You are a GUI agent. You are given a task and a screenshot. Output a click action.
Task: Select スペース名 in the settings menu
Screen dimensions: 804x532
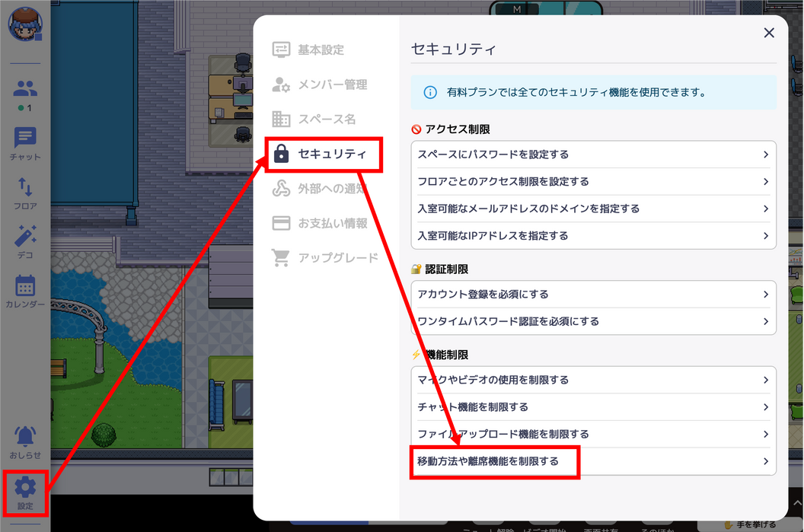tap(327, 119)
